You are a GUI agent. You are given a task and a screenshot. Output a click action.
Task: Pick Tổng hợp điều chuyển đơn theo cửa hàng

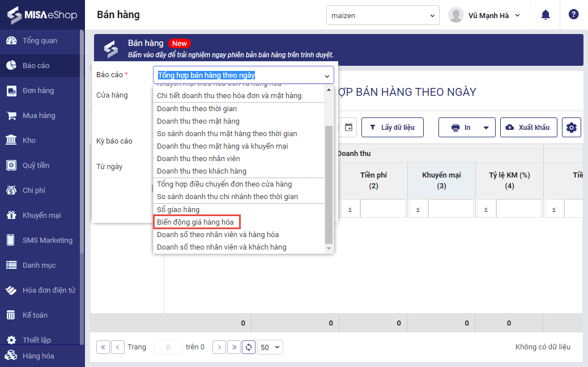(224, 184)
